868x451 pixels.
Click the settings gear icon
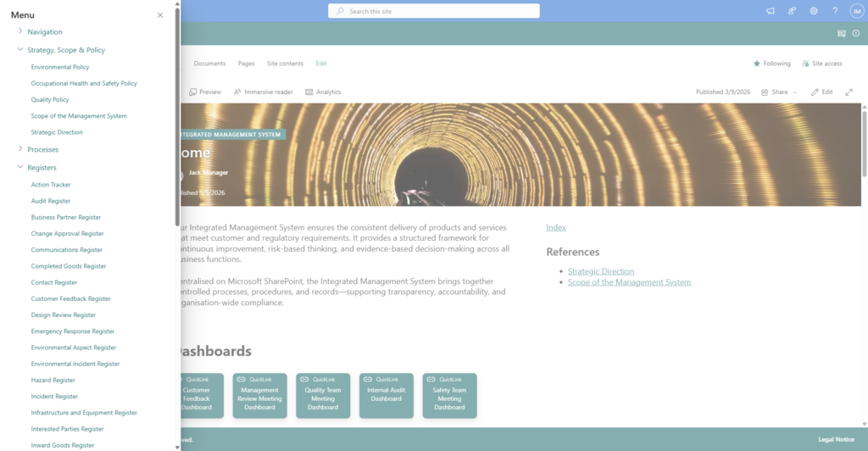814,11
